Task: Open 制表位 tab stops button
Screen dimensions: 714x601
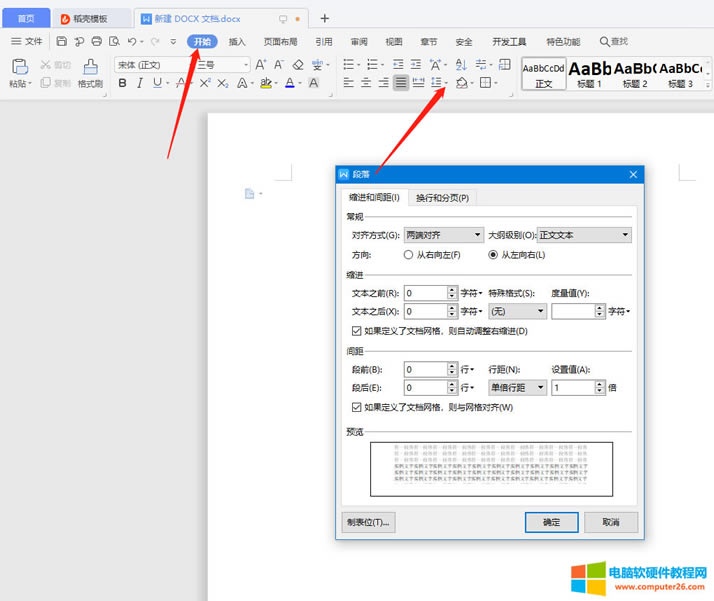Action: tap(369, 522)
